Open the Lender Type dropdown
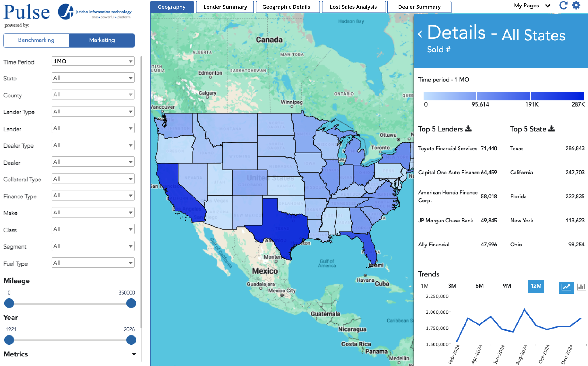The height and width of the screenshot is (366, 588). click(93, 112)
